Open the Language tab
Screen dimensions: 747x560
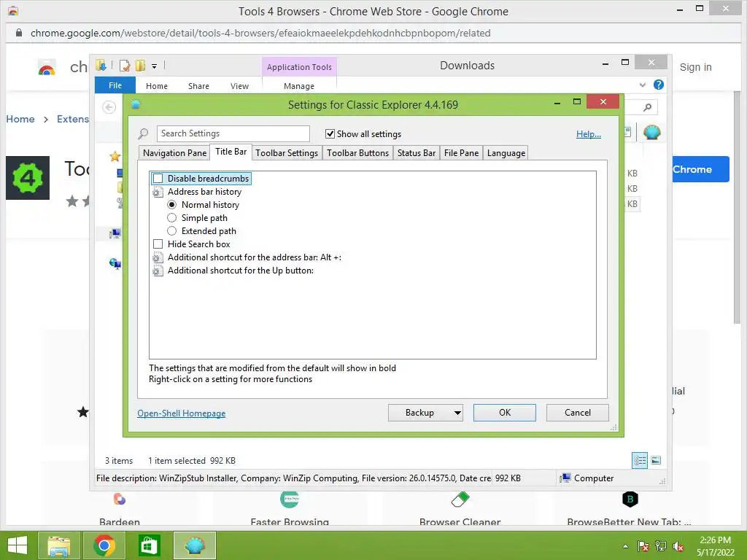coord(506,153)
